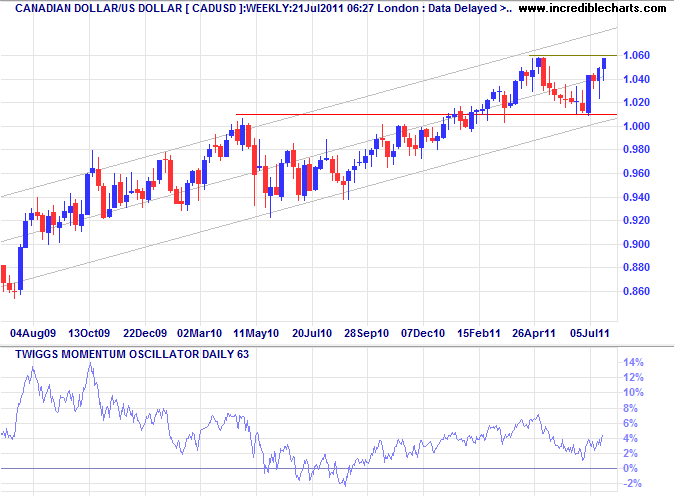Click the 1.060 price axis label
Viewport: 675px width, 500px height.
pos(636,55)
